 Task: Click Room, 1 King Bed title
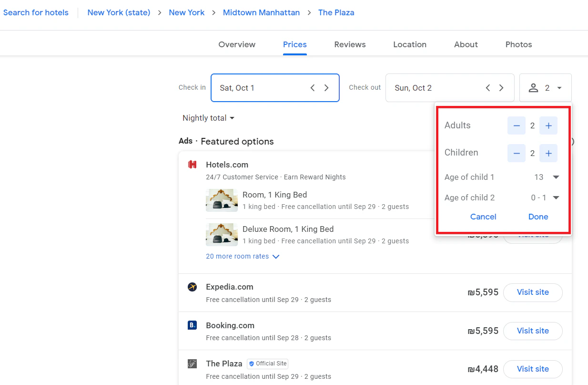(274, 195)
